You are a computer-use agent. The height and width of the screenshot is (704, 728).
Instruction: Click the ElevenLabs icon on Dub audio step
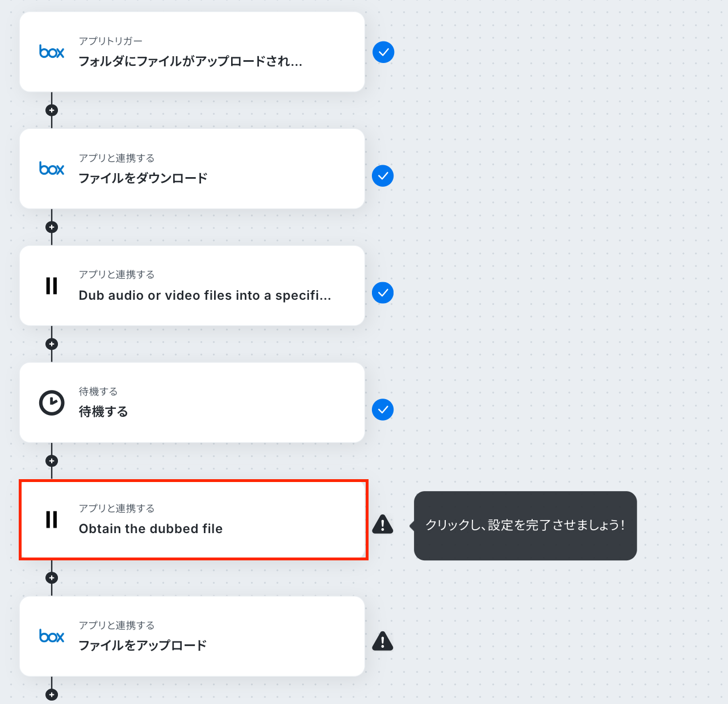52,286
